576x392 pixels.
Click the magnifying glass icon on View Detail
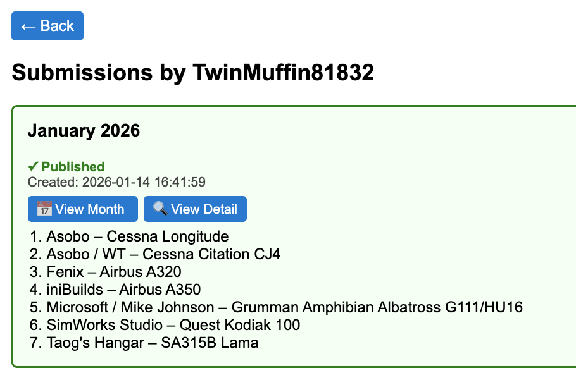(x=160, y=209)
